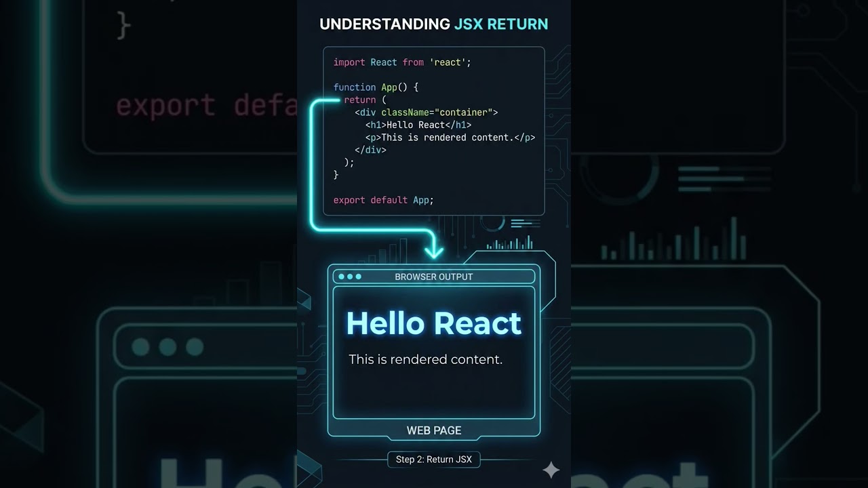Viewport: 868px width, 488px height.
Task: Click the "UNDERSTANDING JSX RETURN" title
Action: (434, 24)
